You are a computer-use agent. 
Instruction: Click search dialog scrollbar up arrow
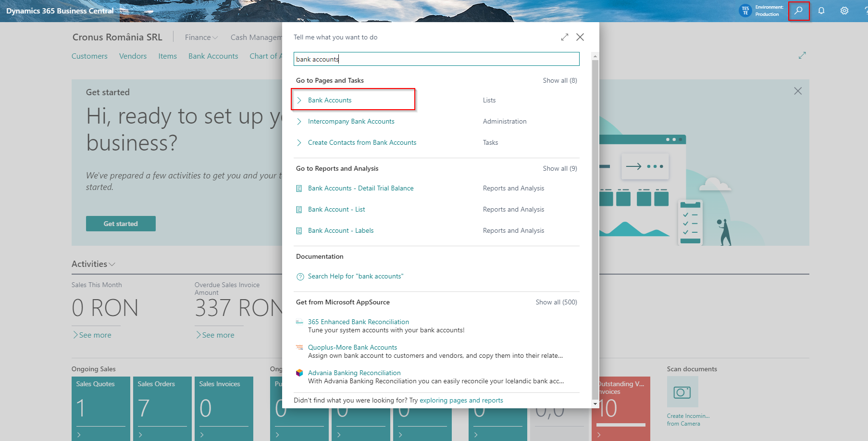pos(595,56)
